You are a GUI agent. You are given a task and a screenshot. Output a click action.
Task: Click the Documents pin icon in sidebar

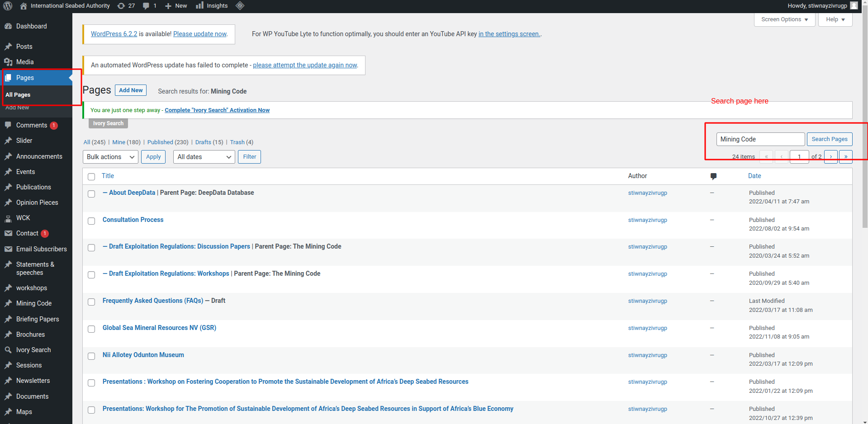[x=8, y=396]
